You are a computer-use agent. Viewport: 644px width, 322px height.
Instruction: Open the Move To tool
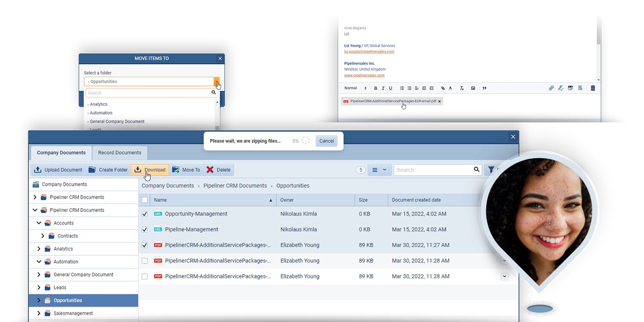click(175, 170)
